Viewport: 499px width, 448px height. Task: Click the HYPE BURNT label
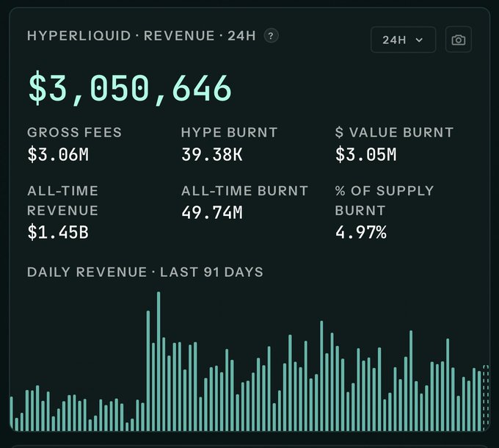click(230, 132)
